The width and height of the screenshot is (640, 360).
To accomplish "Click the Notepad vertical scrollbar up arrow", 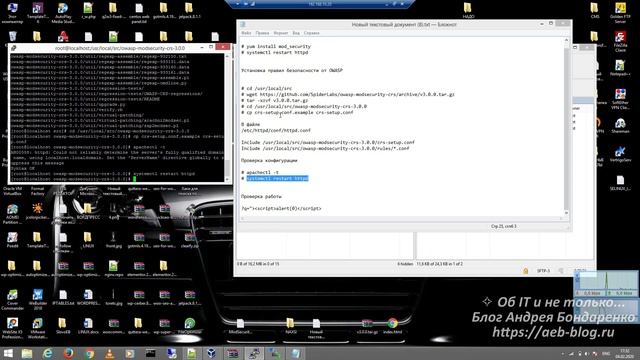I will click(566, 40).
